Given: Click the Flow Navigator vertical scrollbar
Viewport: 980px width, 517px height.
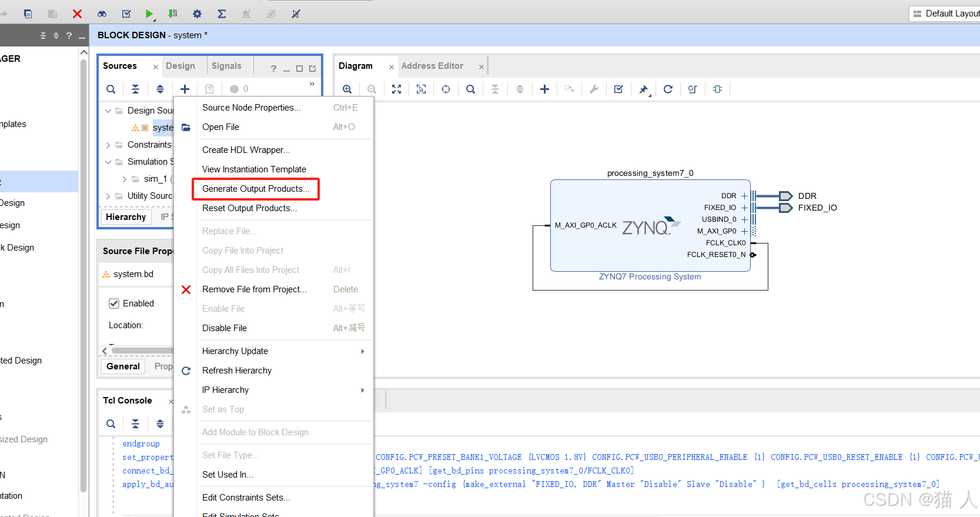Looking at the screenshot, I should (83, 276).
